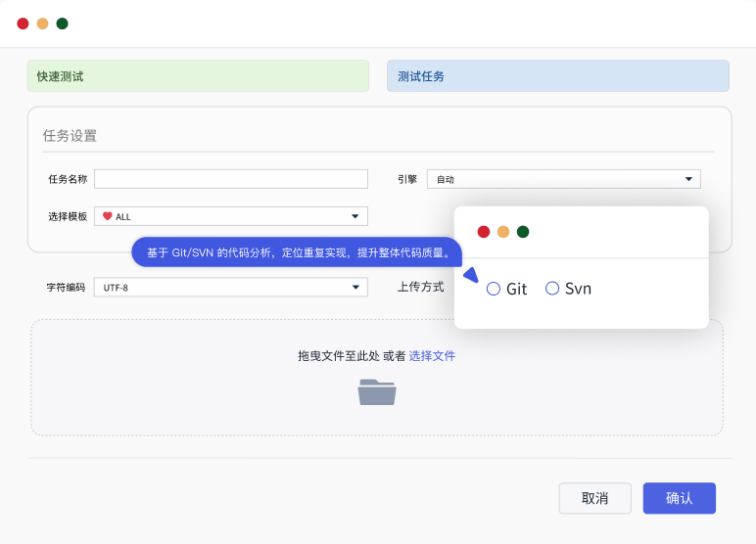Image resolution: width=756 pixels, height=544 pixels.
Task: Click the green dot in popup window
Action: [x=523, y=232]
